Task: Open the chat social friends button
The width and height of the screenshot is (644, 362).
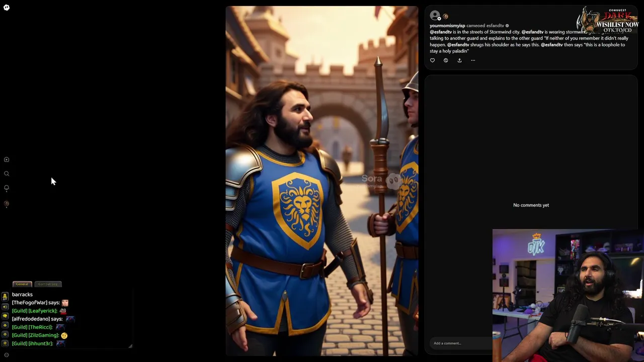Action: coord(5,297)
